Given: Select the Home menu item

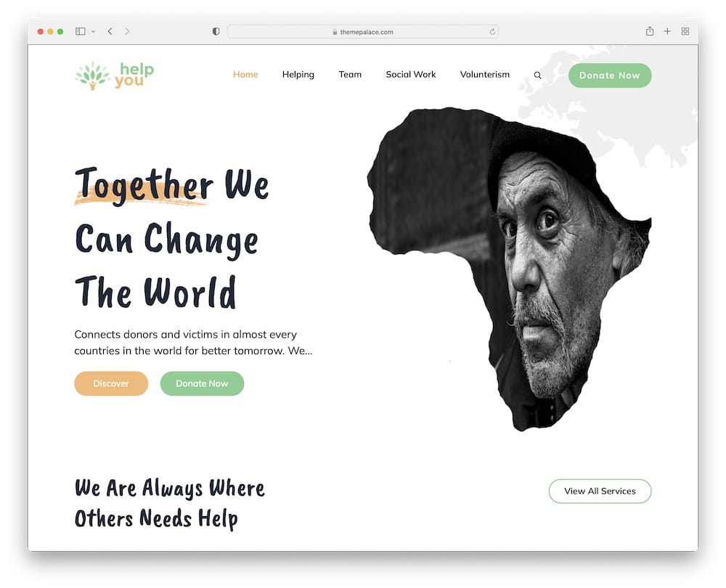Looking at the screenshot, I should click(x=245, y=75).
